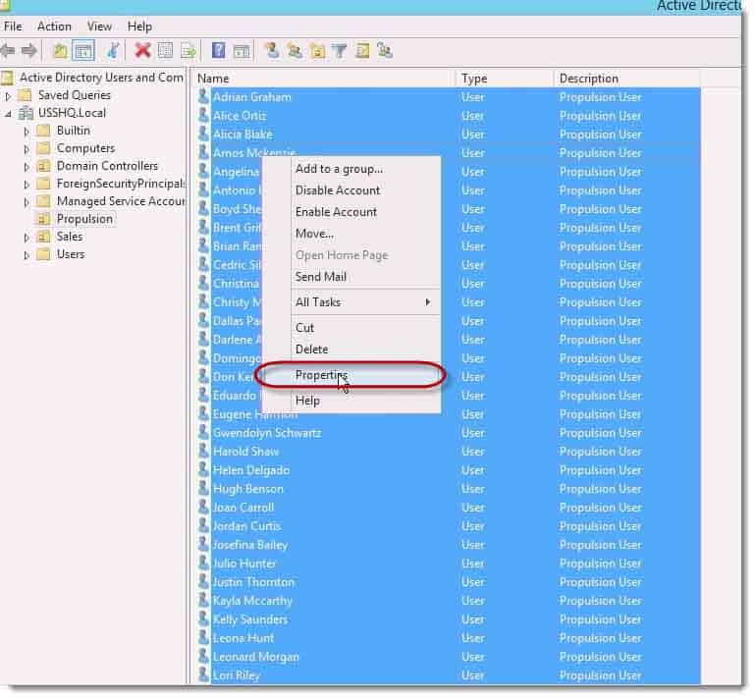756x700 pixels.
Task: Select the Helen Delgado user row
Action: (x=449, y=470)
